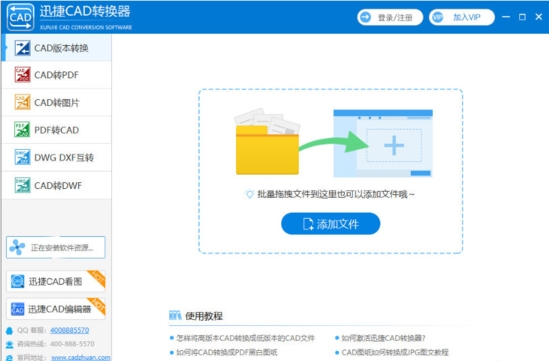Click the VIP badge icon
549x361 pixels.
coord(437,17)
